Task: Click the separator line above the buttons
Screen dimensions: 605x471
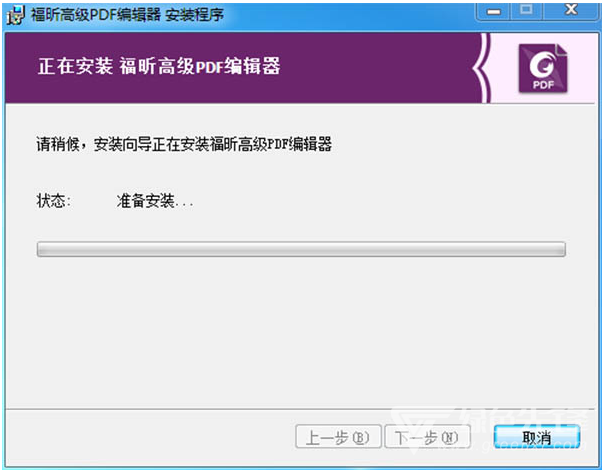Action: (300, 409)
